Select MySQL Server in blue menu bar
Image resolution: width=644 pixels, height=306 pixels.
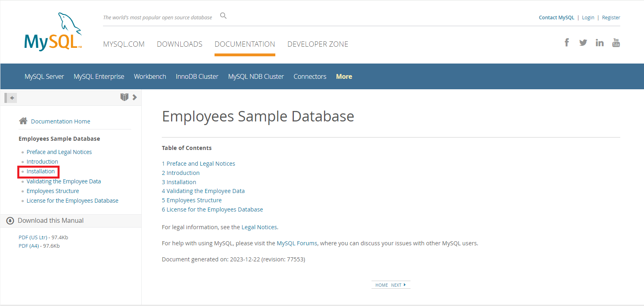pos(44,76)
